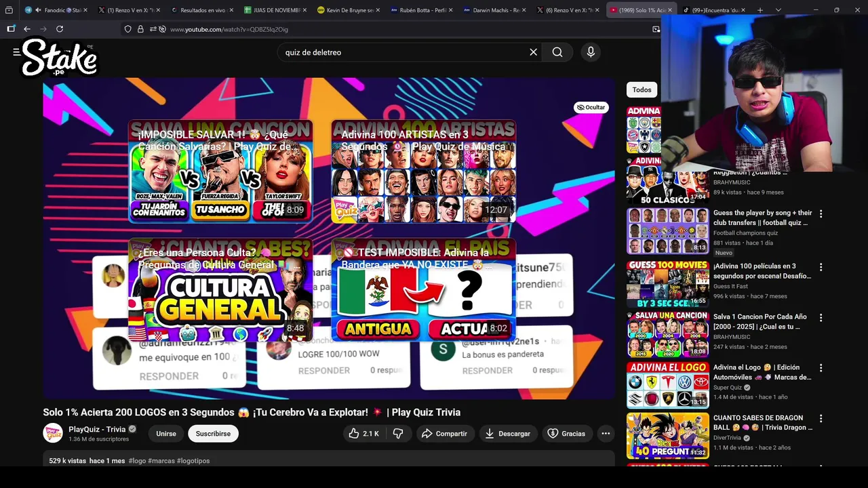This screenshot has height=488, width=868.
Task: Open the more actions three-dot button under the video
Action: 606,434
